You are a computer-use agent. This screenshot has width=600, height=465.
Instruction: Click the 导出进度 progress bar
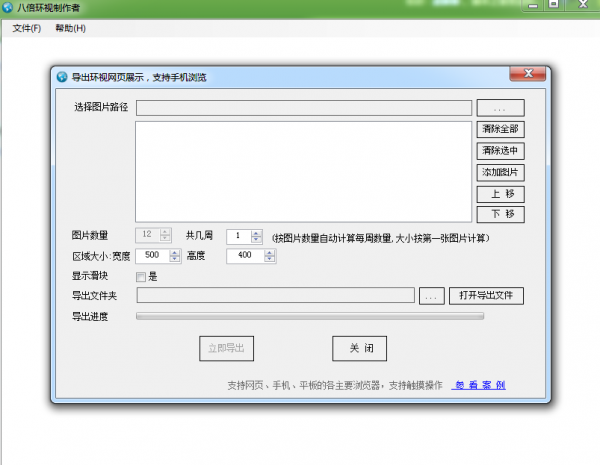[310, 316]
